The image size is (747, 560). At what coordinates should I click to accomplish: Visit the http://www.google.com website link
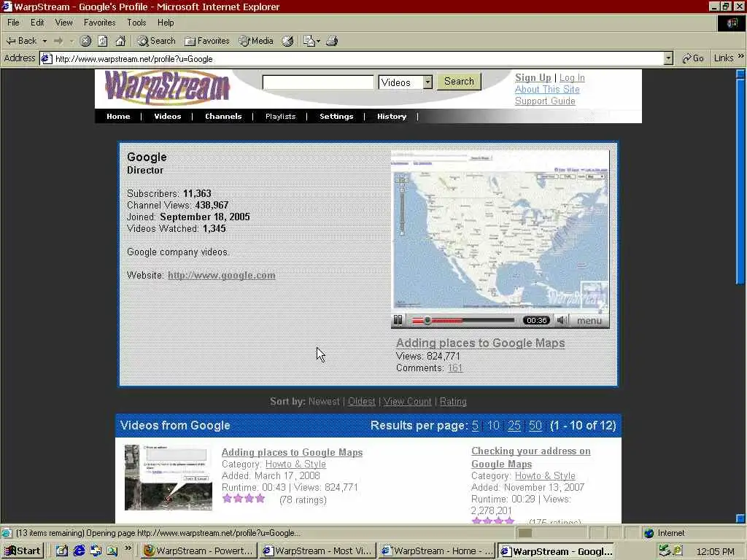[x=222, y=275]
